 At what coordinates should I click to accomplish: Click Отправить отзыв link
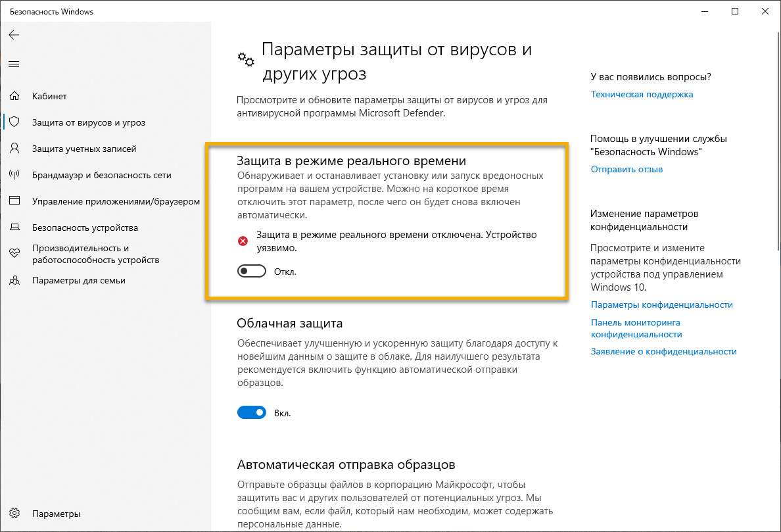click(626, 169)
